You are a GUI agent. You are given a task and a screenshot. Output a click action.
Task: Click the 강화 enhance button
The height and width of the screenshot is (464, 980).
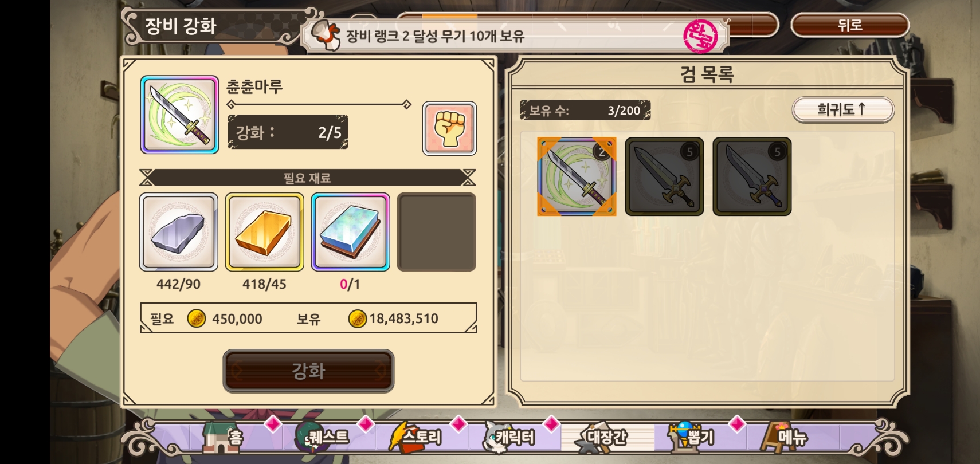[308, 371]
